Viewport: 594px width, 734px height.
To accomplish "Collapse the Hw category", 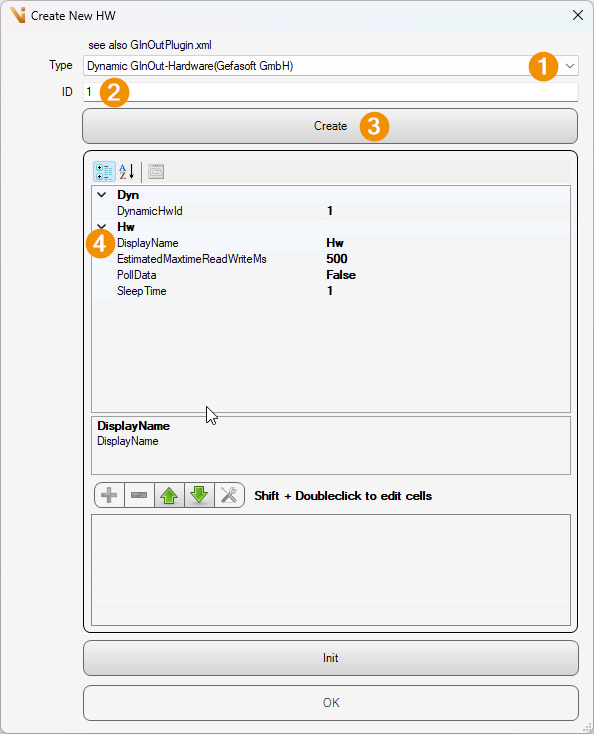I will (102, 227).
